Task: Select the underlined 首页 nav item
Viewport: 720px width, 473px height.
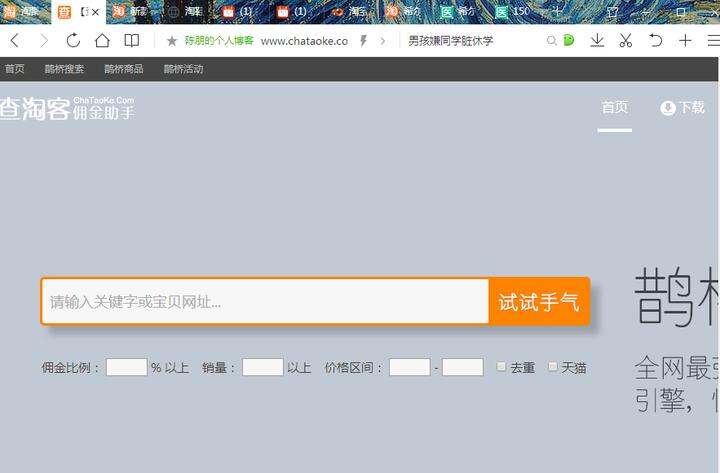Action: [x=615, y=108]
